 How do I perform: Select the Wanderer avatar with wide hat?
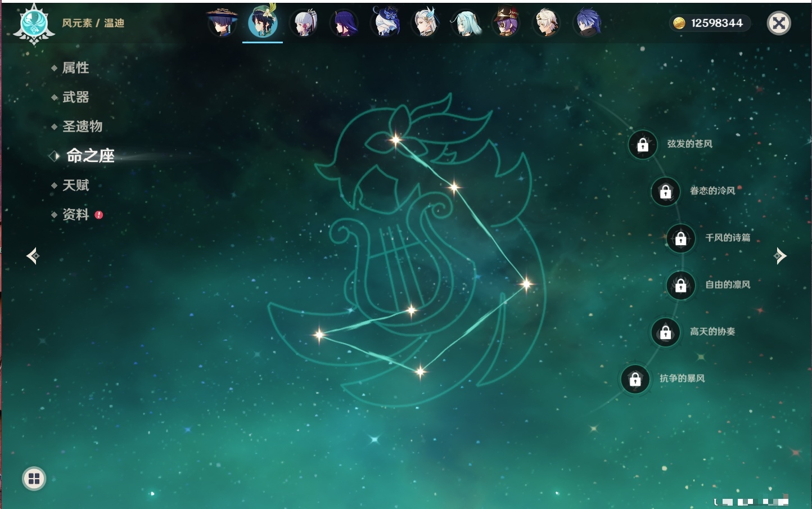pos(223,23)
